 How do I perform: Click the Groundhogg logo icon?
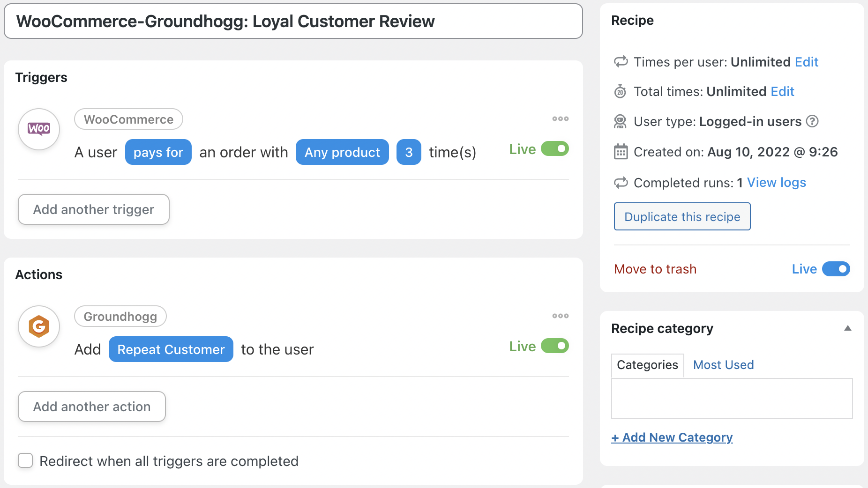tap(39, 326)
